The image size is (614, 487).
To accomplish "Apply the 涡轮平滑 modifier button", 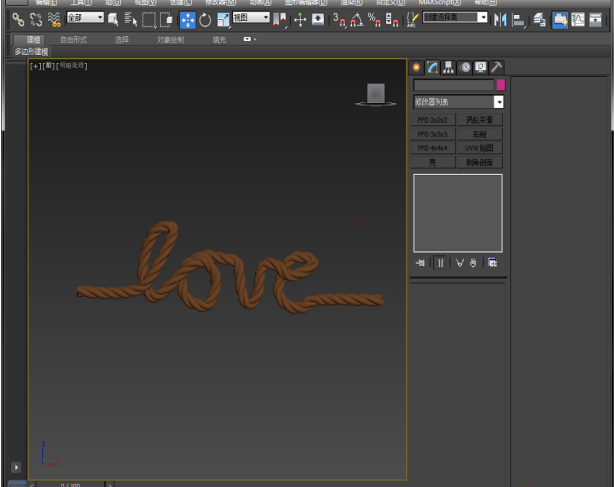I will (480, 120).
